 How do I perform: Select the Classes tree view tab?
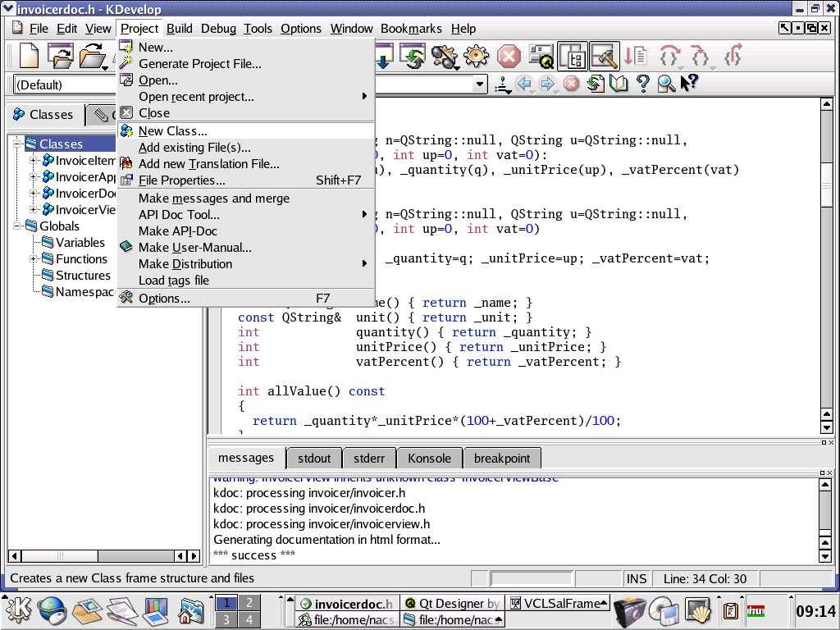[46, 114]
